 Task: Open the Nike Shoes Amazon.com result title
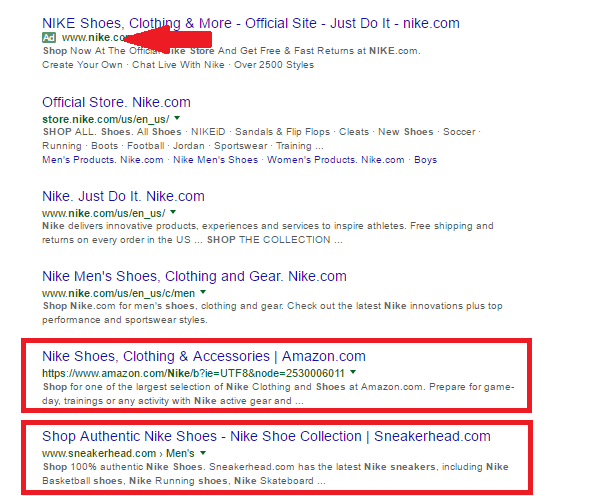click(x=204, y=356)
